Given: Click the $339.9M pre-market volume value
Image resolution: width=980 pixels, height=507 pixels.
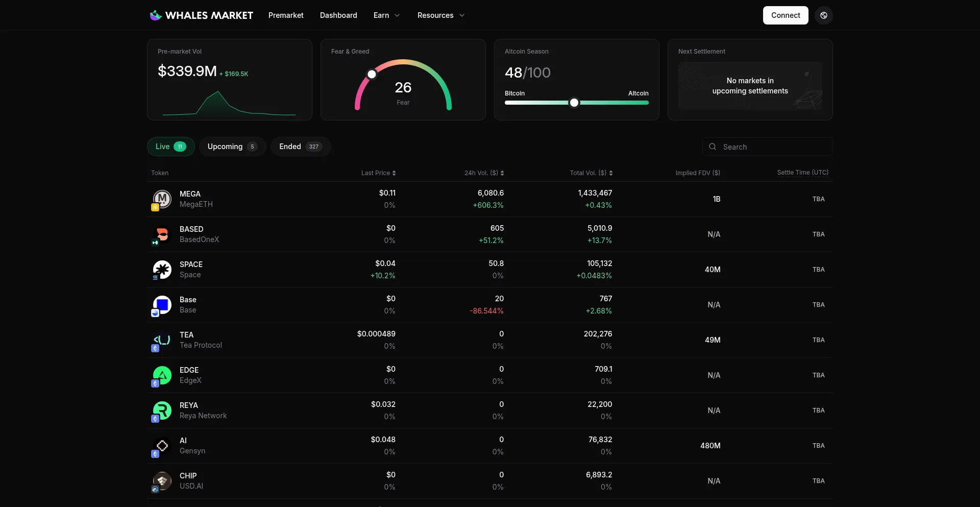Looking at the screenshot, I should [187, 71].
